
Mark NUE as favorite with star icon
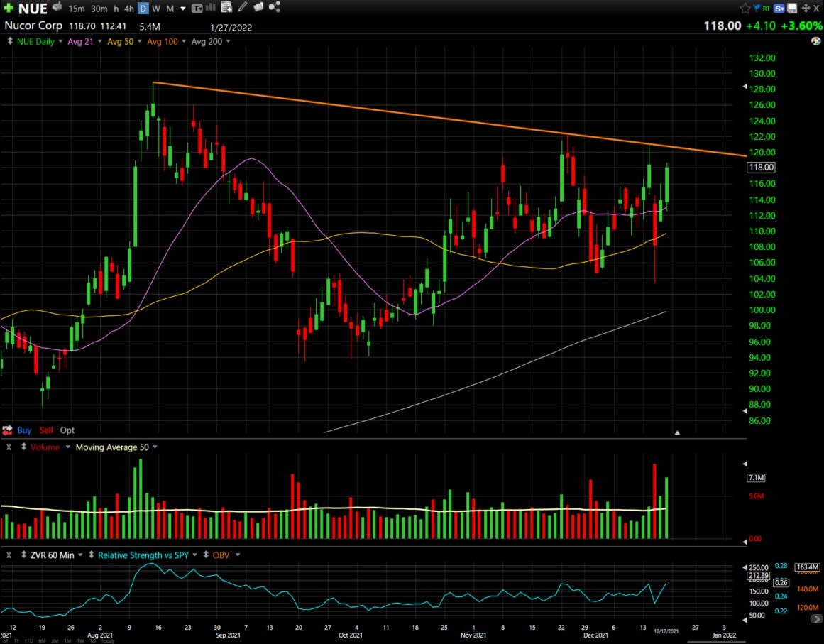(745, 8)
